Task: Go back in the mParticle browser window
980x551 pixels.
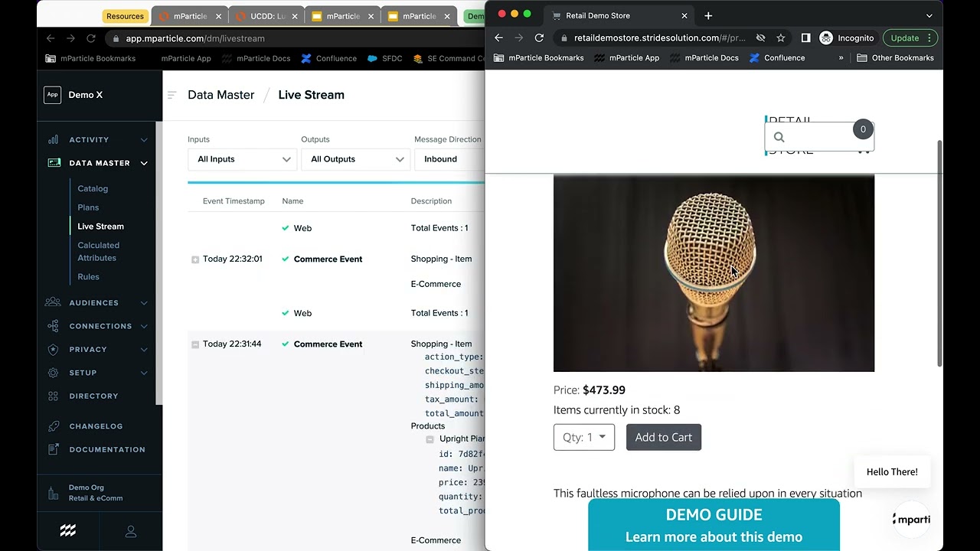Action: tap(51, 38)
